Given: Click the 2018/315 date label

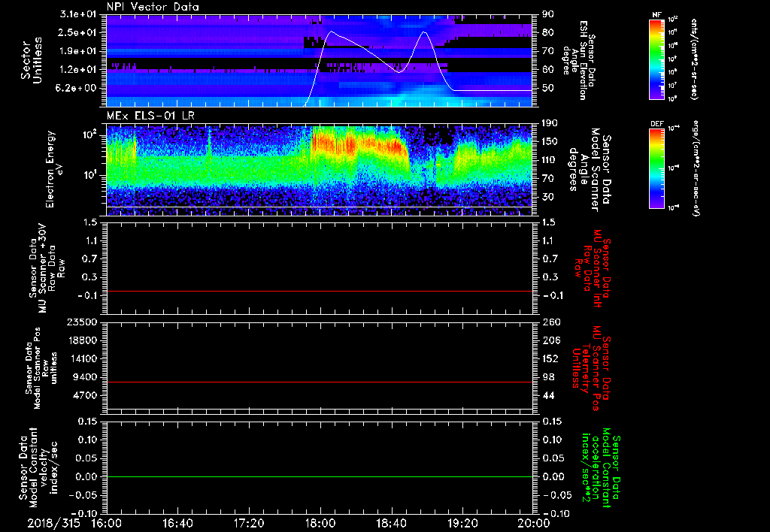Looking at the screenshot, I should coord(54,523).
